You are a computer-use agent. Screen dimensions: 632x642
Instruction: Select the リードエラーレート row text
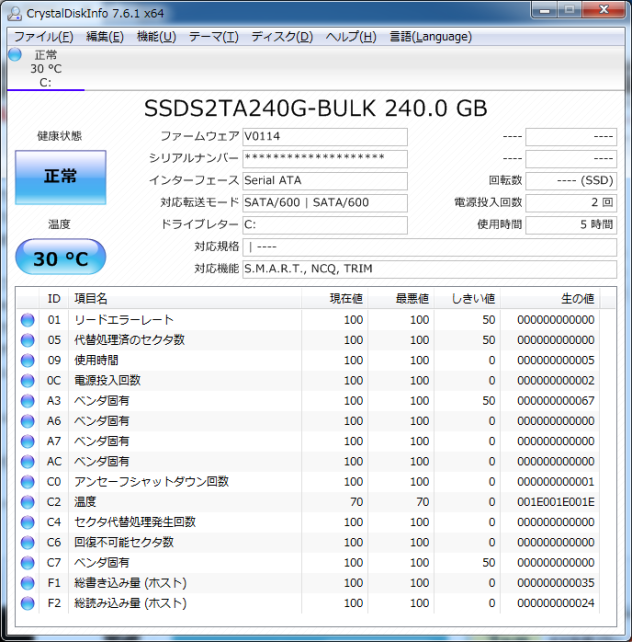point(124,320)
